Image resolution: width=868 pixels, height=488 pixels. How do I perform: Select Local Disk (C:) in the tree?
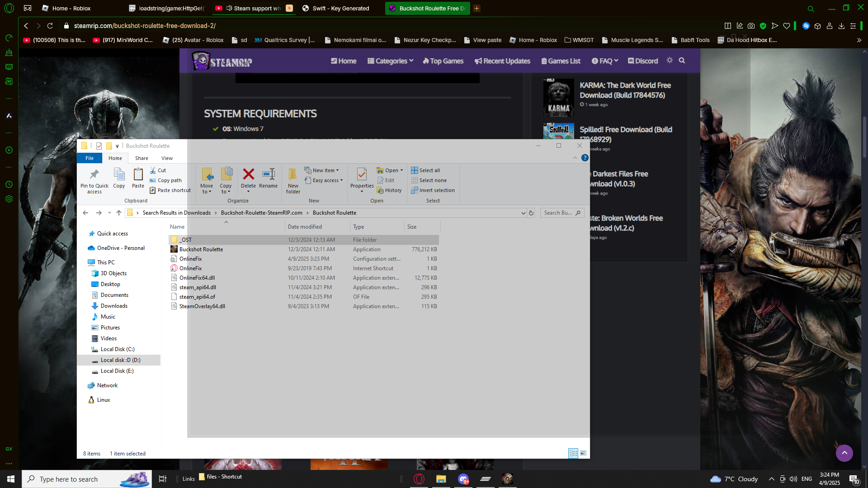click(x=118, y=349)
